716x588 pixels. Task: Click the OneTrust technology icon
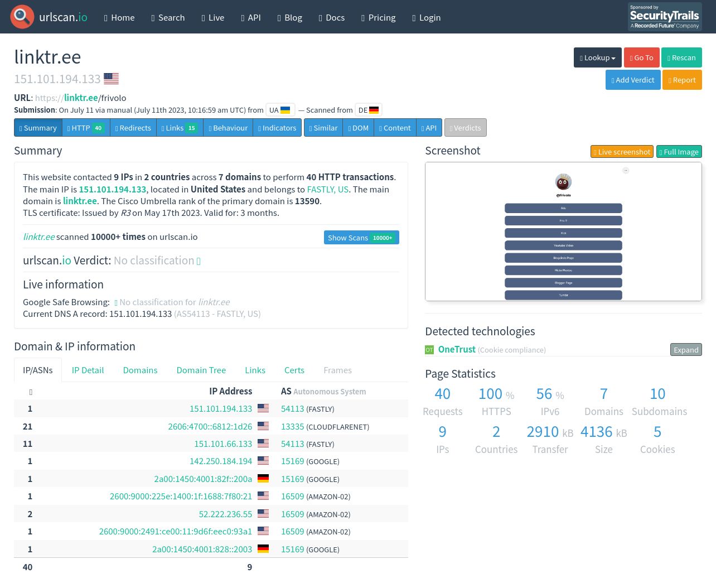[x=429, y=350]
